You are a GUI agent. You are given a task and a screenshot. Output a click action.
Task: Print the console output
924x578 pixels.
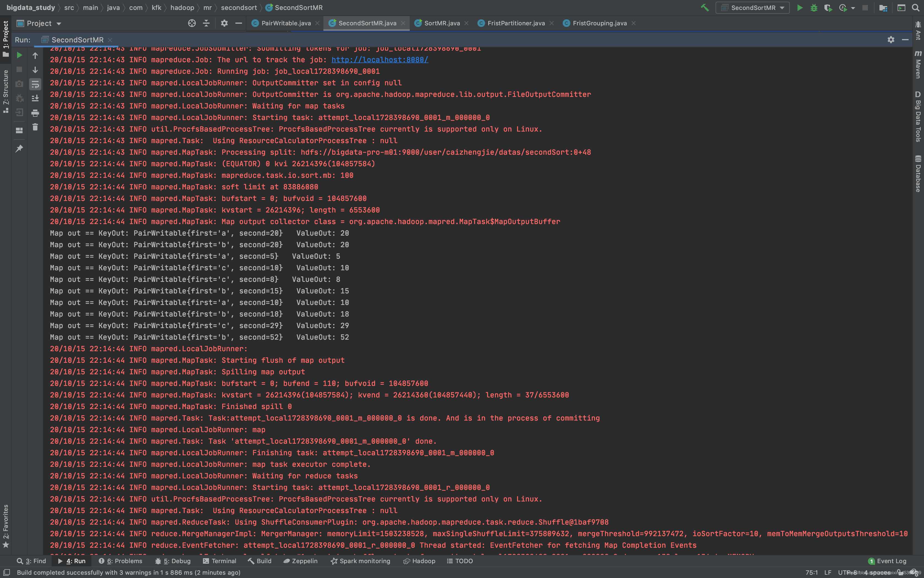tap(35, 113)
